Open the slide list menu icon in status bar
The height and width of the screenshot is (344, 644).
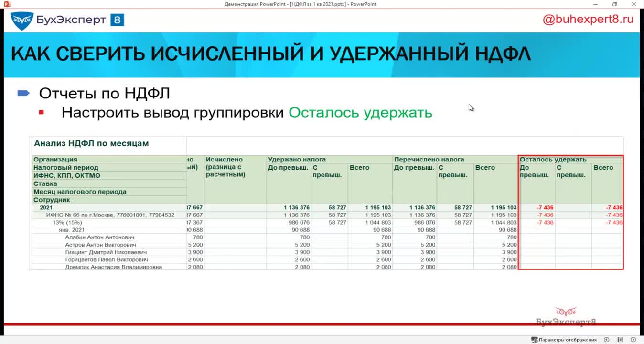point(620,340)
